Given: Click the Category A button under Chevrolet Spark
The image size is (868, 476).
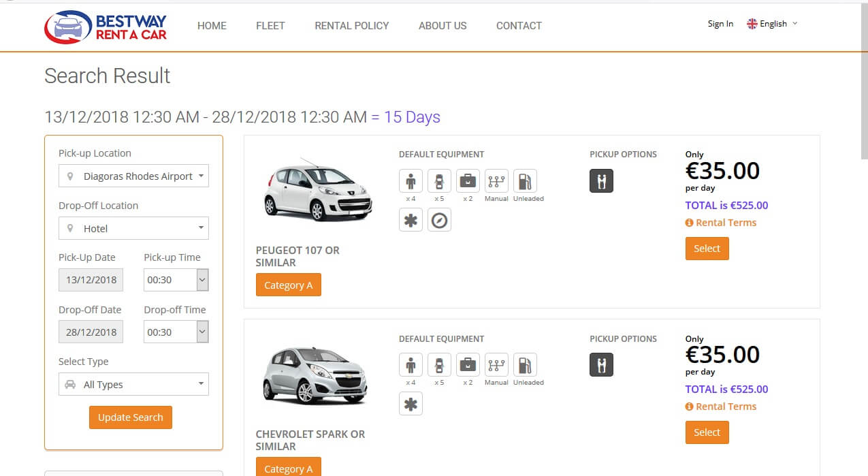Looking at the screenshot, I should pyautogui.click(x=289, y=467).
